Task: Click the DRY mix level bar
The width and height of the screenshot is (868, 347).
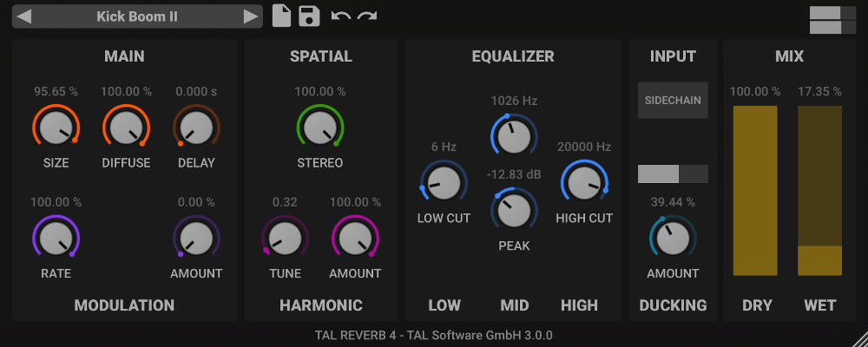Action: 755,191
